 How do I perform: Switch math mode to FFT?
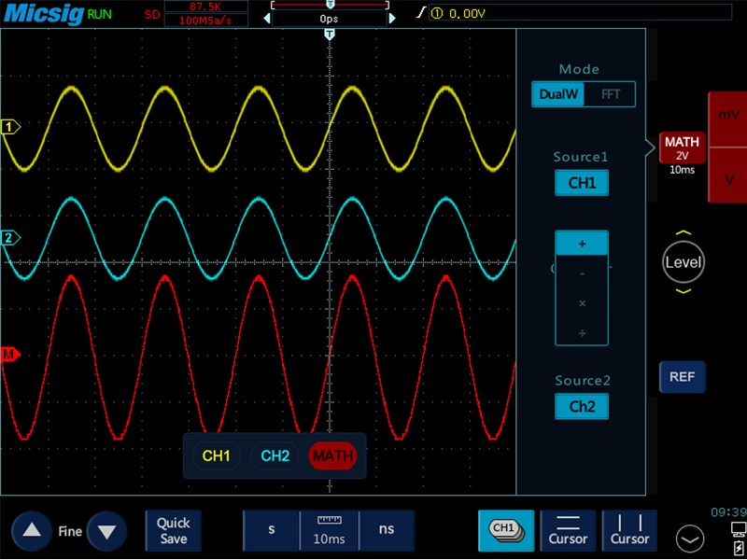pyautogui.click(x=609, y=94)
